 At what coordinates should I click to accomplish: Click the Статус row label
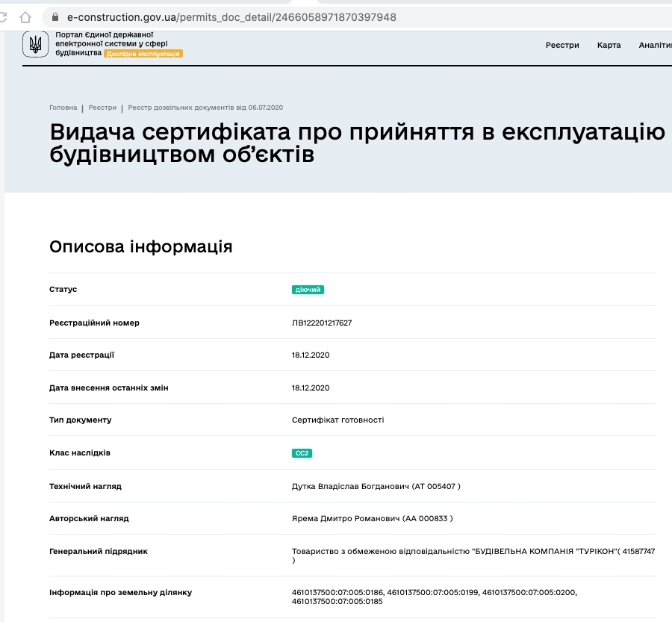63,290
